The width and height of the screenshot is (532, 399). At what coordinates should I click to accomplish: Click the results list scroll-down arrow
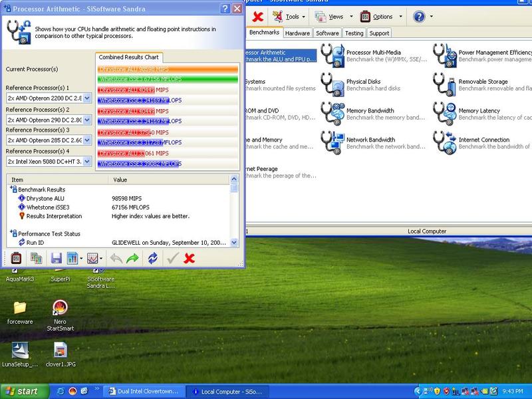click(x=234, y=243)
